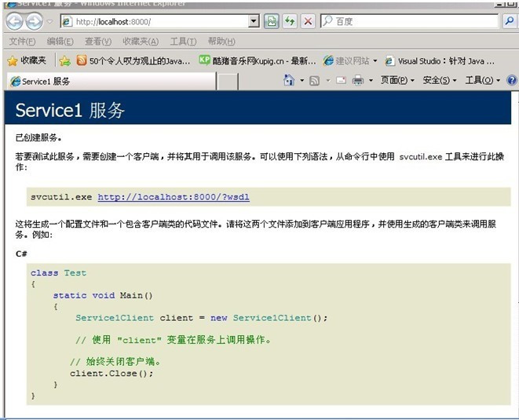Open the 收藏夹(A) menu
Viewport: 519px width, 420px height.
(x=141, y=42)
